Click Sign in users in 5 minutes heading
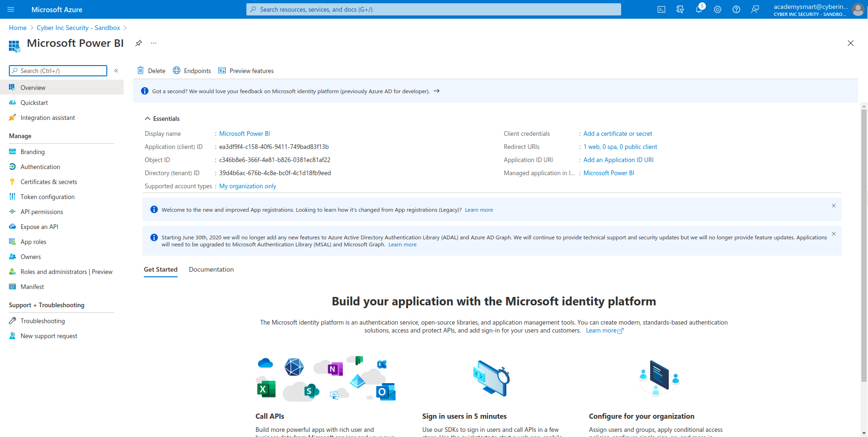868x437 pixels. point(464,416)
